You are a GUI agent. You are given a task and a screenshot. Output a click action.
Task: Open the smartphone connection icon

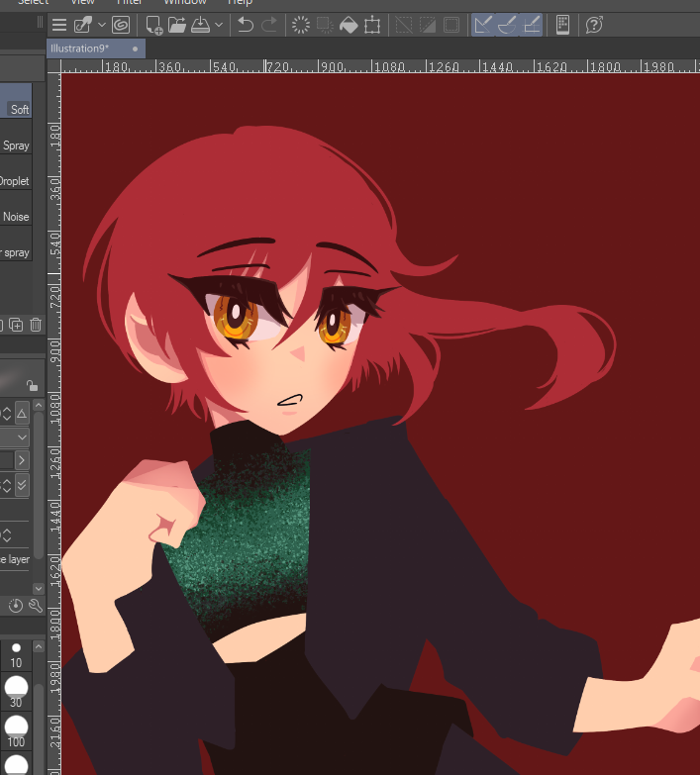(562, 25)
